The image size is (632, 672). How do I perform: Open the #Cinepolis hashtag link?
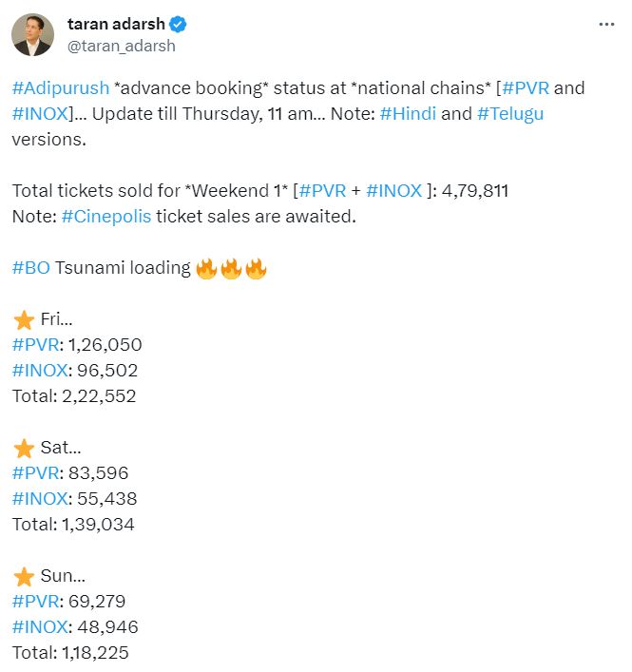click(x=106, y=216)
